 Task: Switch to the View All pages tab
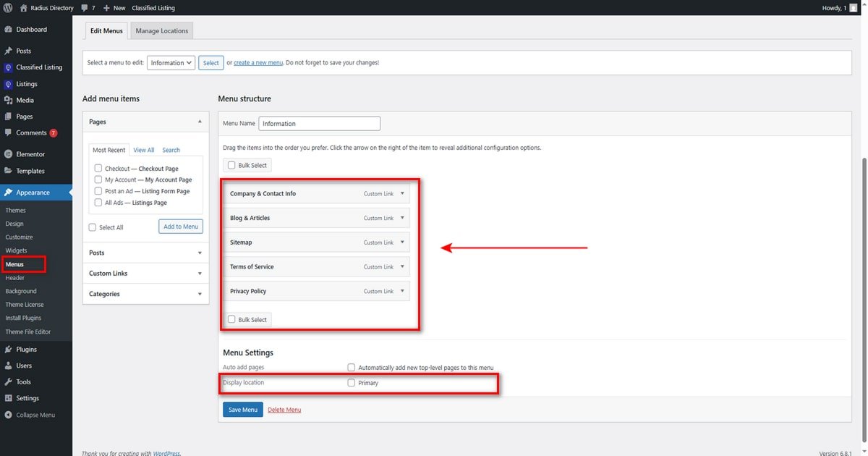[144, 150]
